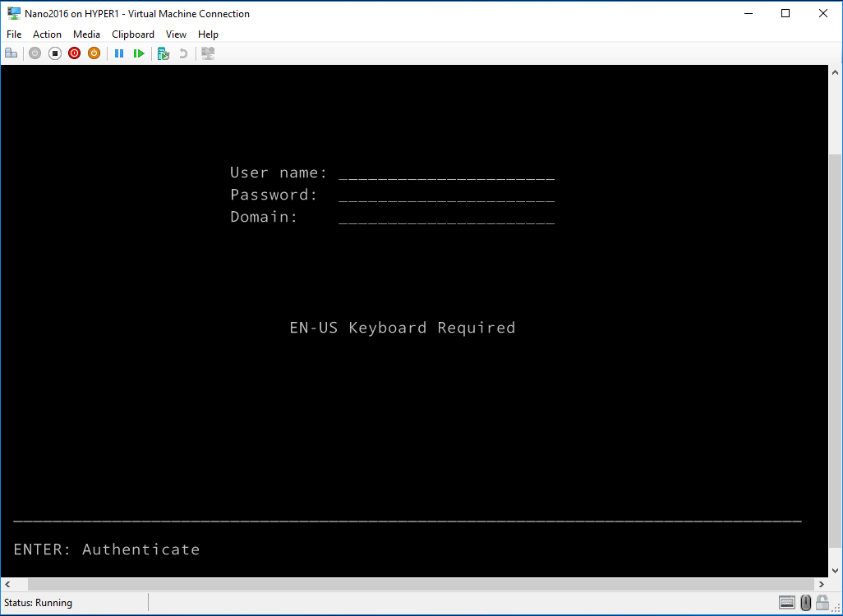Pause the running virtual machine
The width and height of the screenshot is (843, 616).
119,53
